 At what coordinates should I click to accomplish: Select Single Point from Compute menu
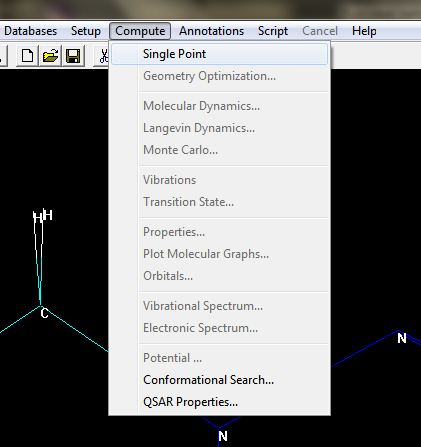[220, 54]
